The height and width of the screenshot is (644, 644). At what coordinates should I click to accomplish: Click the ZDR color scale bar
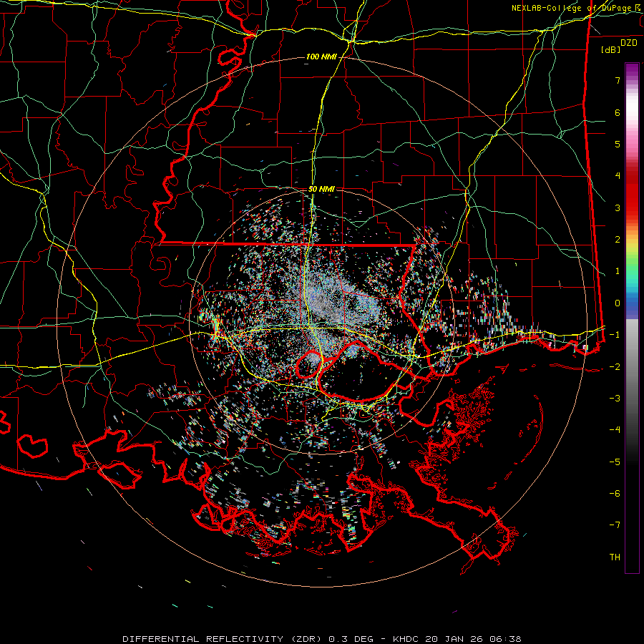tap(632, 318)
